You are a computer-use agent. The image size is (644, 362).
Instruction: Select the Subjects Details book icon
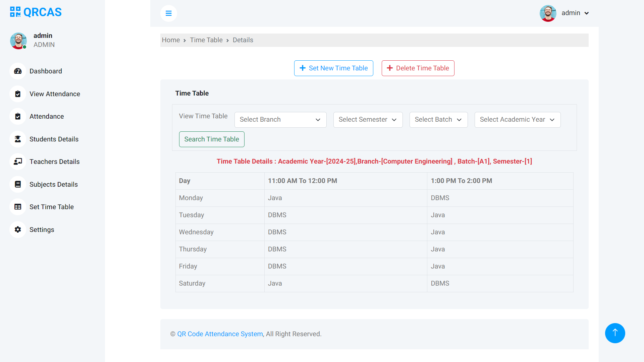(x=17, y=184)
